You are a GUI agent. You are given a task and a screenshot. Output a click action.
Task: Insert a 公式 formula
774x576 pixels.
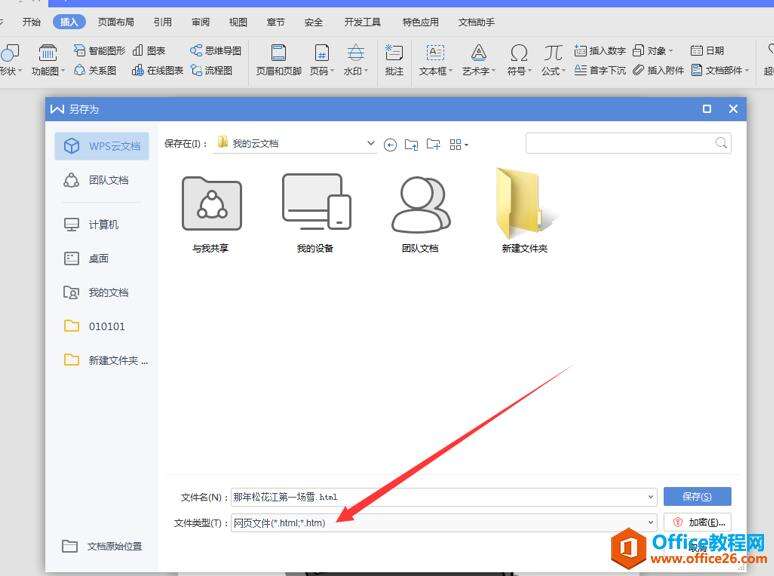tap(553, 59)
